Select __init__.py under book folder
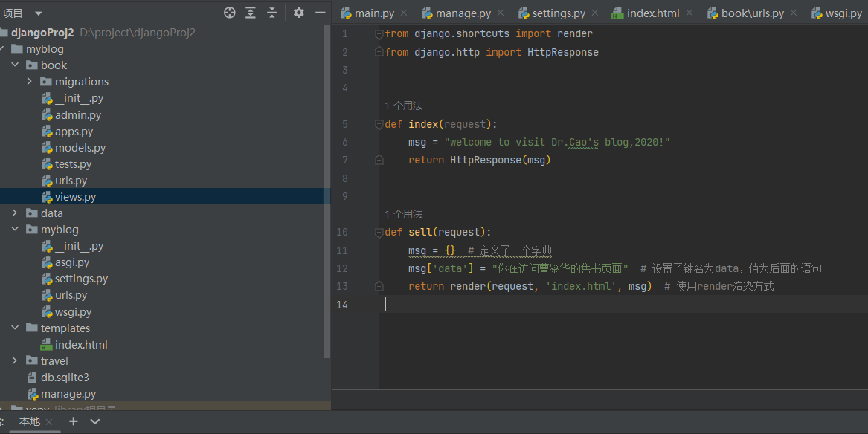Screen dimensions: 868x434 79,98
